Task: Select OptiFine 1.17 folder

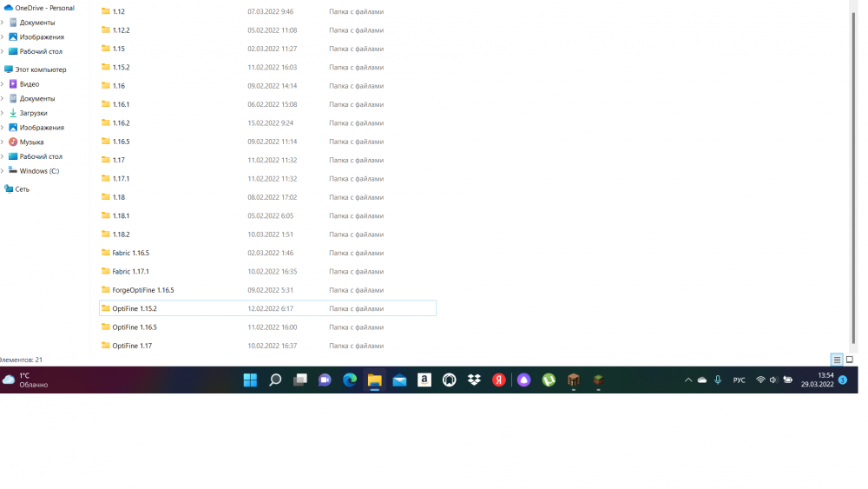Action: point(268,346)
